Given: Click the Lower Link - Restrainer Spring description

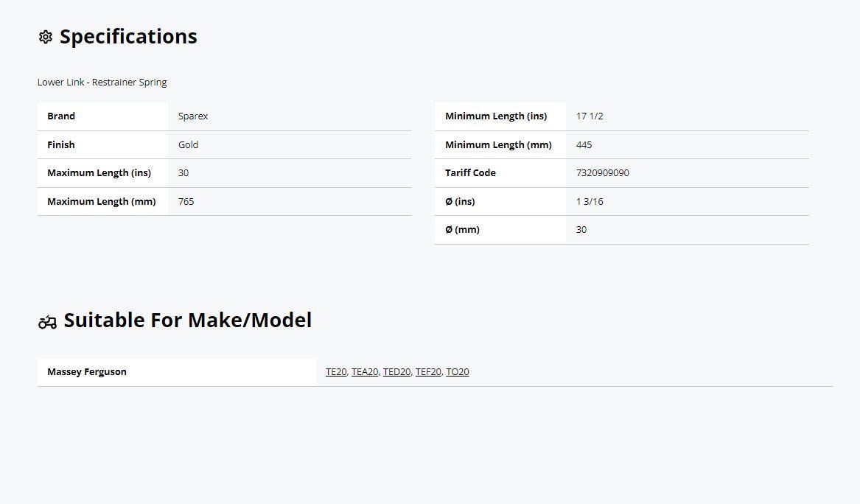Looking at the screenshot, I should click(102, 83).
